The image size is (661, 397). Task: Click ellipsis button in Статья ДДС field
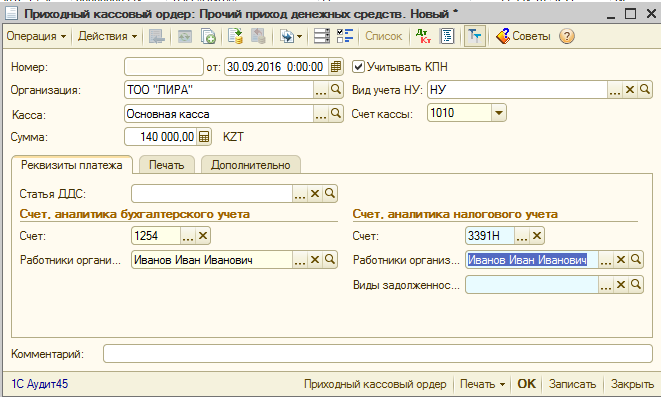(300, 193)
